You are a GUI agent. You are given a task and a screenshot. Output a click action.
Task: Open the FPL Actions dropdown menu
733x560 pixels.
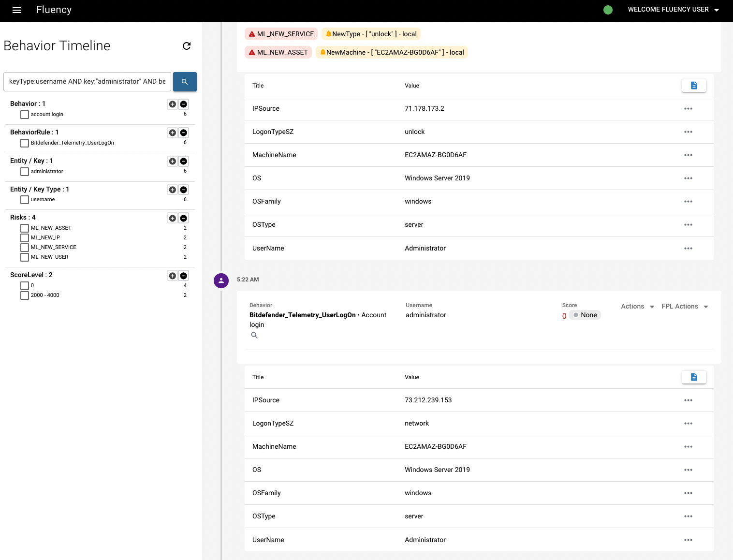(685, 307)
